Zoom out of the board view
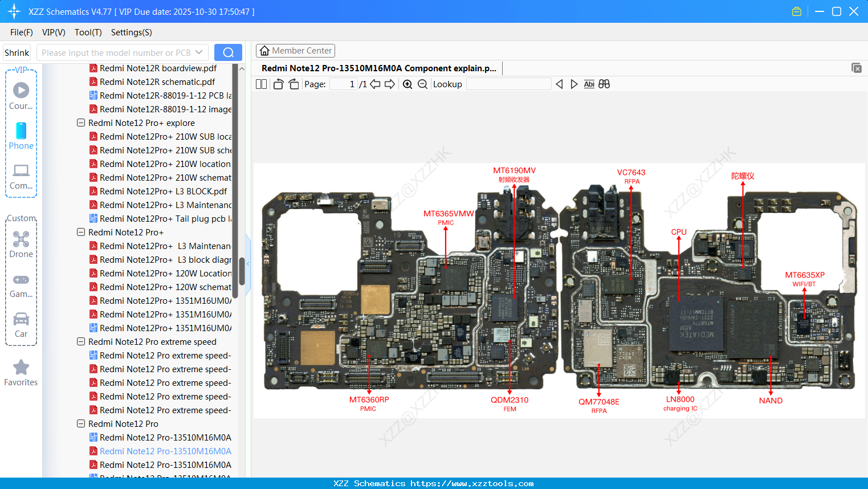The height and width of the screenshot is (489, 868). coord(423,84)
